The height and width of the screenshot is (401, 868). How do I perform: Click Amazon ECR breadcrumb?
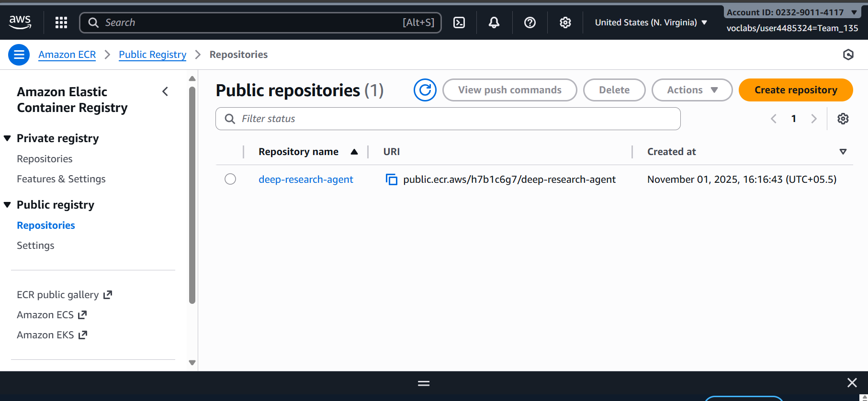point(67,55)
